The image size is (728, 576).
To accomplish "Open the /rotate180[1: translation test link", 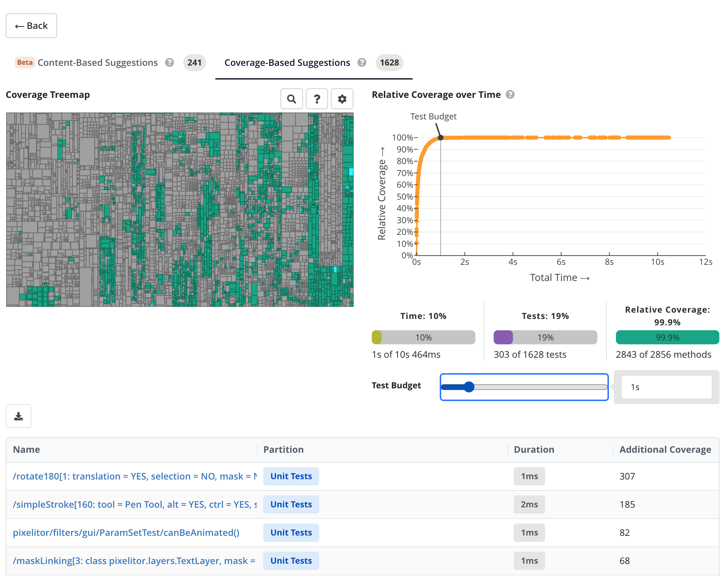I will click(x=135, y=476).
